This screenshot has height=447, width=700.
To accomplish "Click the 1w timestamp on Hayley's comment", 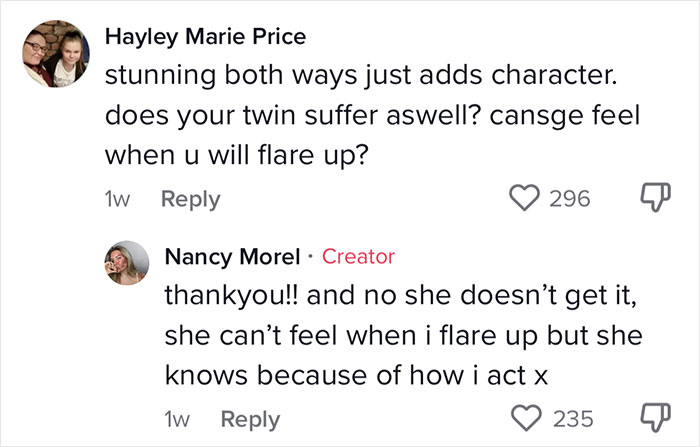I will [118, 199].
